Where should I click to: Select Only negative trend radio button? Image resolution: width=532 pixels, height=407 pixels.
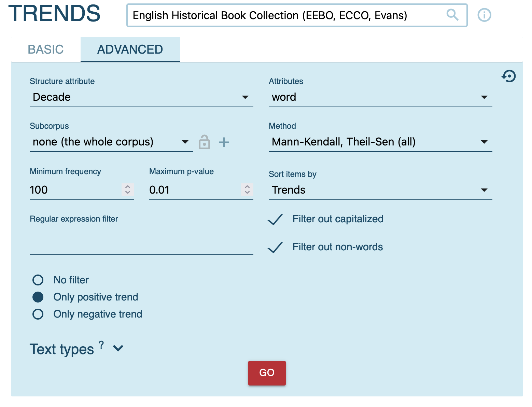tap(38, 314)
